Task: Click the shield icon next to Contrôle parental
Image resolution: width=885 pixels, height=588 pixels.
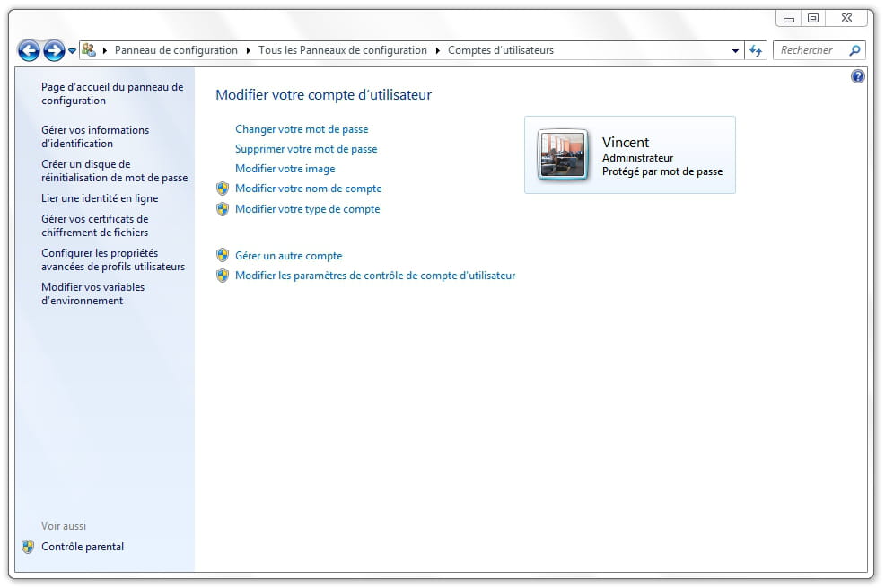Action: (x=28, y=547)
